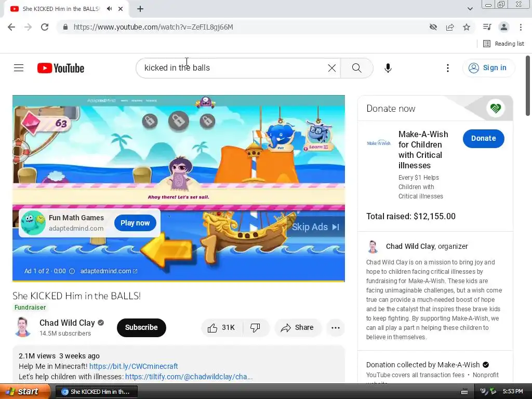The height and width of the screenshot is (399, 532).
Task: Click the ad progress bar under video
Action: pyautogui.click(x=179, y=281)
